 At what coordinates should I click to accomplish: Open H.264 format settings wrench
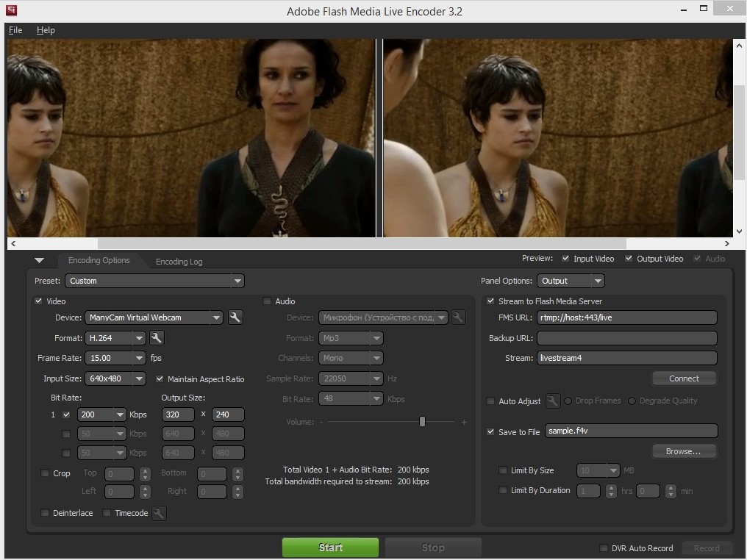(x=157, y=337)
